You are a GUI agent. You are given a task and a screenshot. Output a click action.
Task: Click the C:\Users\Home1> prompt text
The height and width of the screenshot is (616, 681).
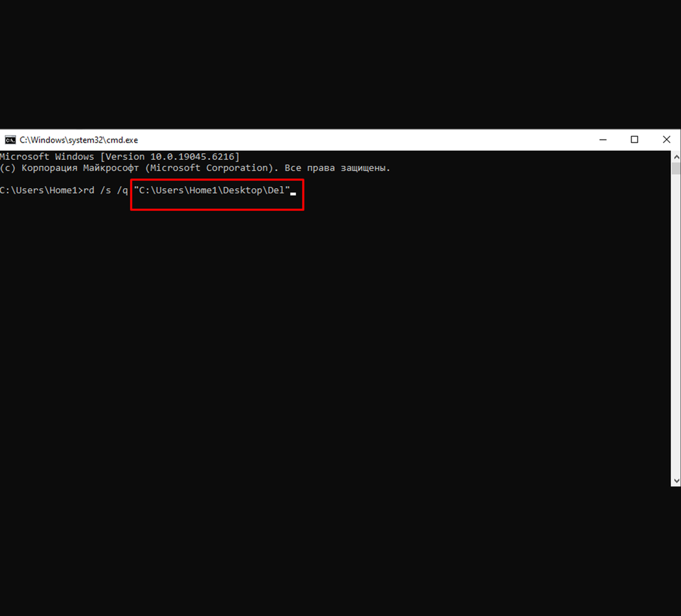coord(41,190)
